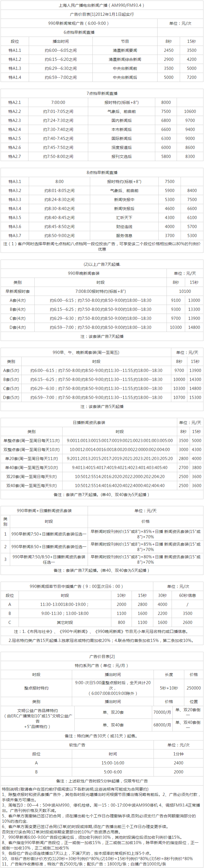Select the 7200 price in row 特A1.4

click(x=192, y=77)
